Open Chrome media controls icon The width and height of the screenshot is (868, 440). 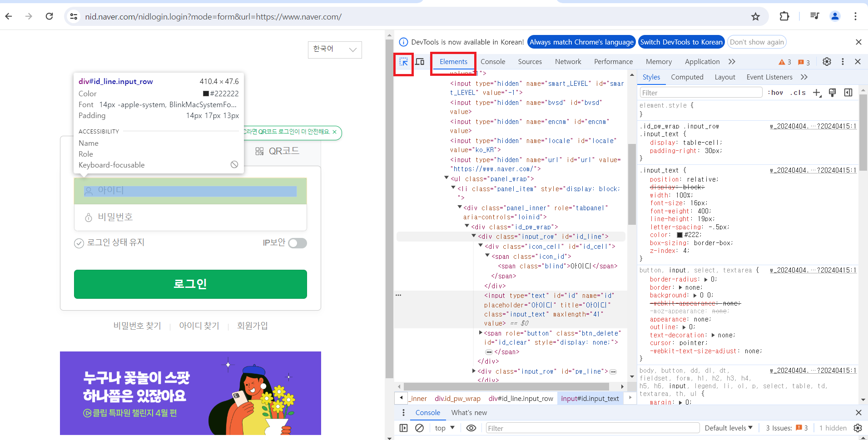[x=814, y=16]
